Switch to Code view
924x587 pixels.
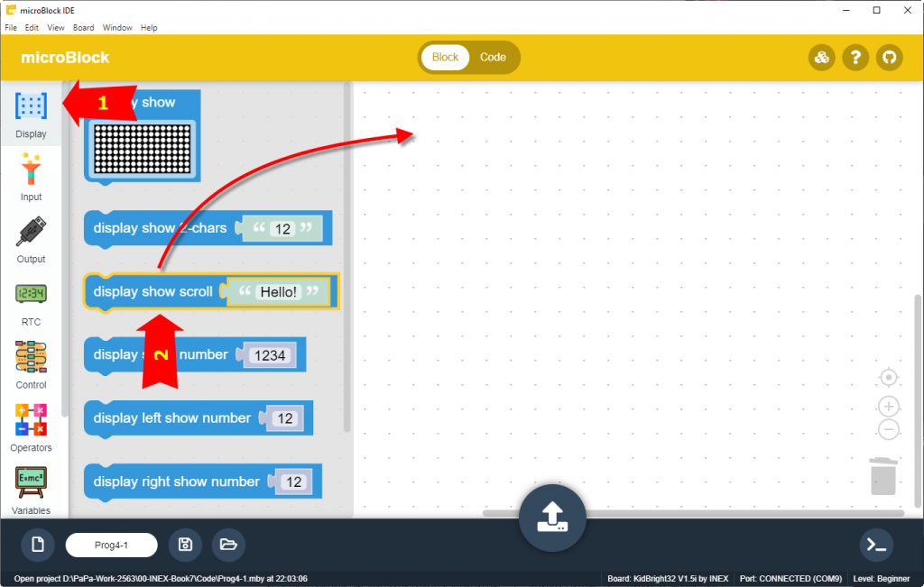click(493, 57)
